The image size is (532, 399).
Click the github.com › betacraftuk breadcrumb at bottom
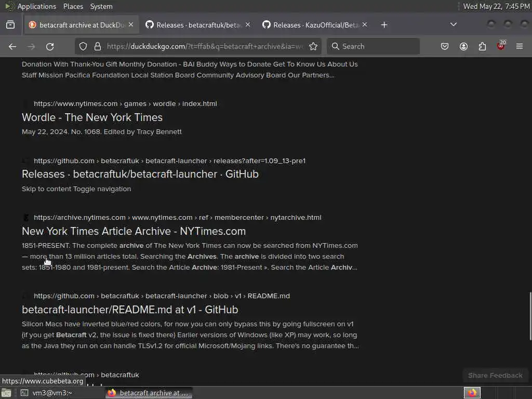(x=86, y=375)
